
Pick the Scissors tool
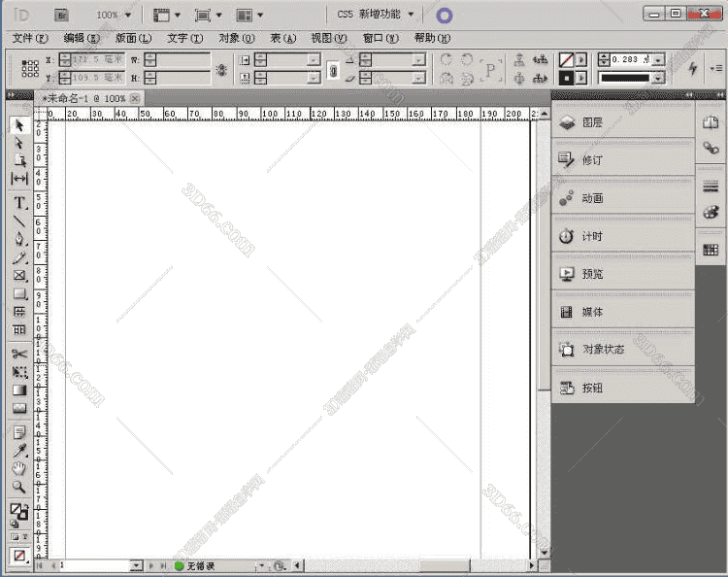click(19, 354)
